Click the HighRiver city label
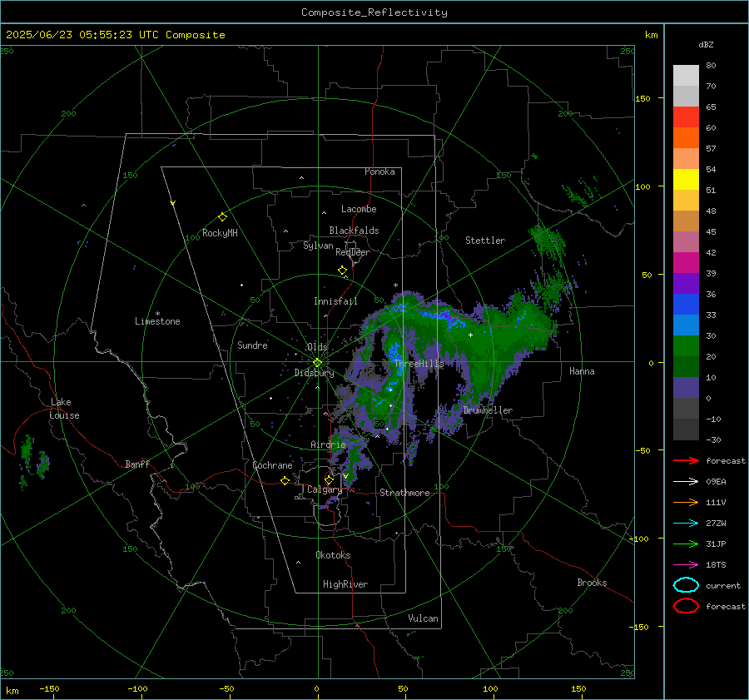 coord(345,584)
